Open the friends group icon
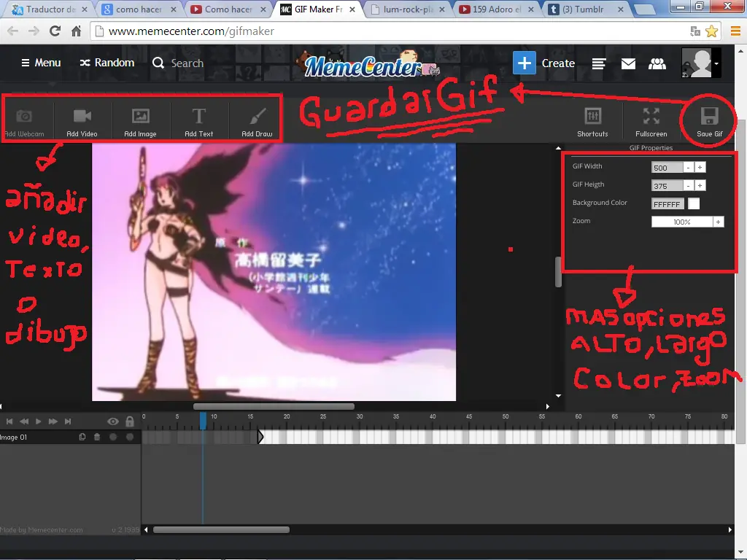The height and width of the screenshot is (560, 747). (x=657, y=63)
